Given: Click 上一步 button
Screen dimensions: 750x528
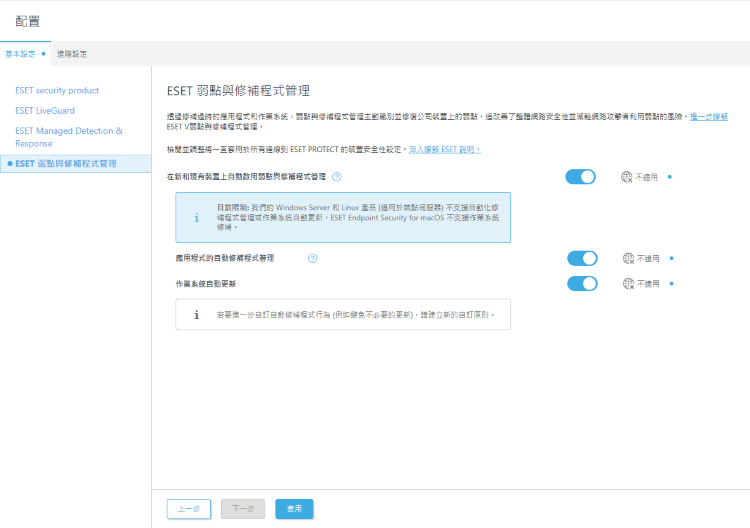Looking at the screenshot, I should pos(188,509).
